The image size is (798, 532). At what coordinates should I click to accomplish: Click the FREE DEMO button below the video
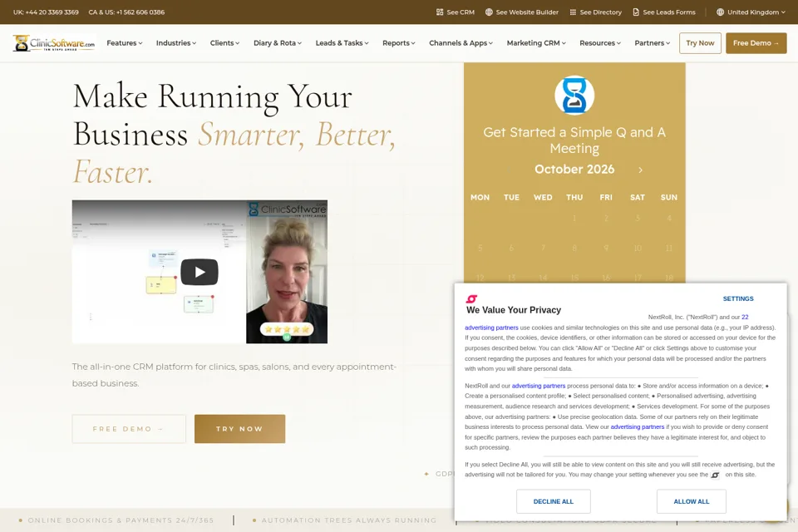pyautogui.click(x=129, y=429)
